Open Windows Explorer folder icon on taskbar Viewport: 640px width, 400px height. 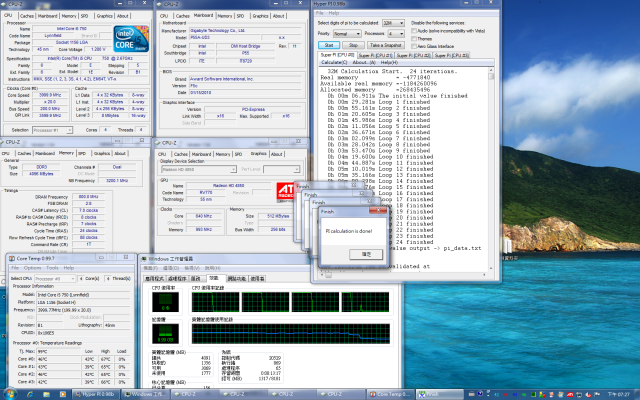pos(46,394)
